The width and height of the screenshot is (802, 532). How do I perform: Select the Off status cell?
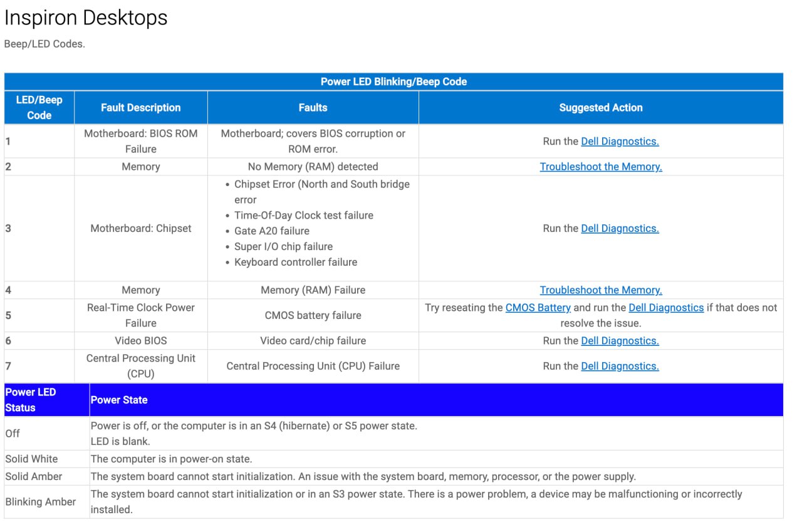coord(46,434)
